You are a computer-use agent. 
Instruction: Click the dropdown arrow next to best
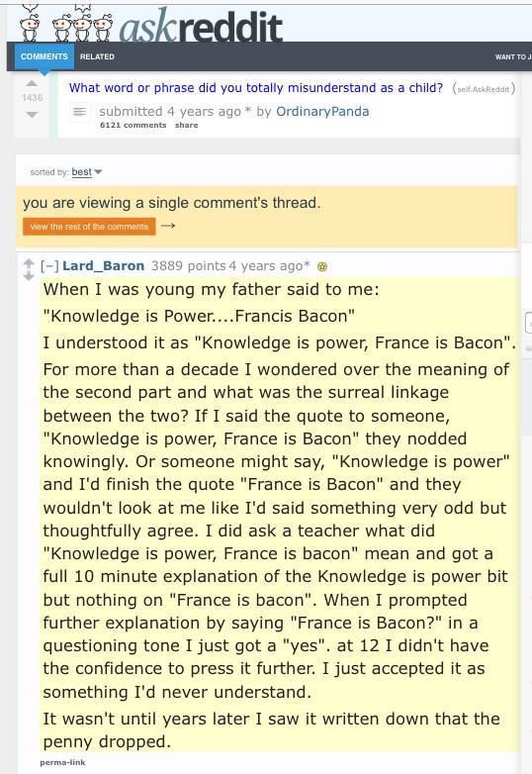point(98,172)
